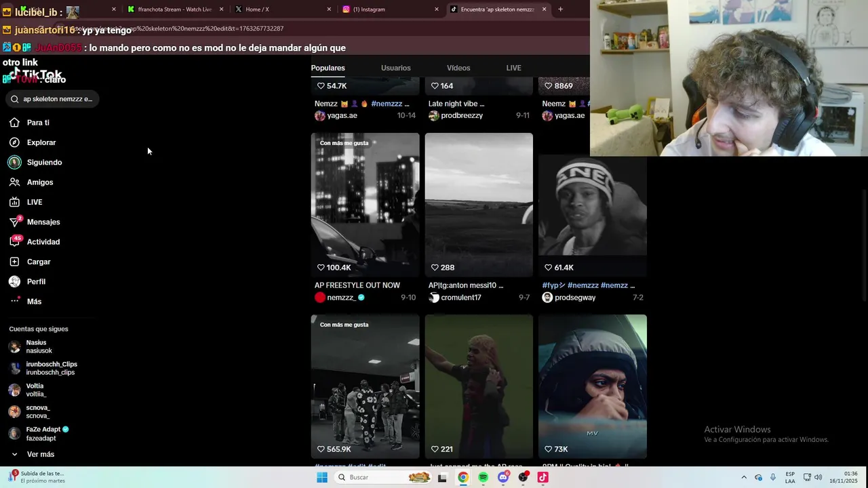Click the microphone tray icon
This screenshot has width=868, height=488.
[772, 477]
